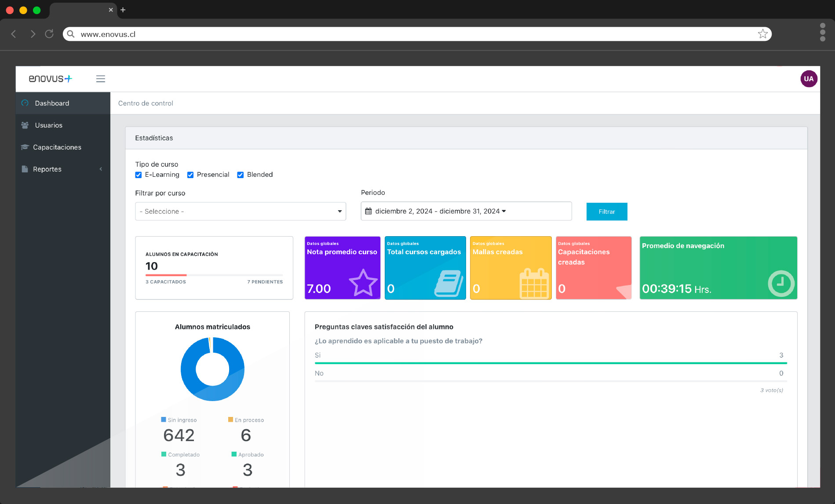Open browser three-dot options menu

click(x=822, y=32)
